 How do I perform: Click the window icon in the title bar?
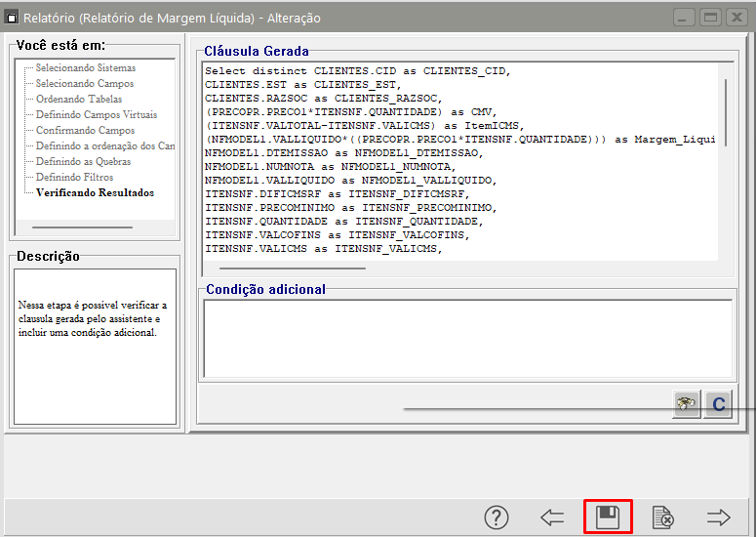[x=12, y=18]
